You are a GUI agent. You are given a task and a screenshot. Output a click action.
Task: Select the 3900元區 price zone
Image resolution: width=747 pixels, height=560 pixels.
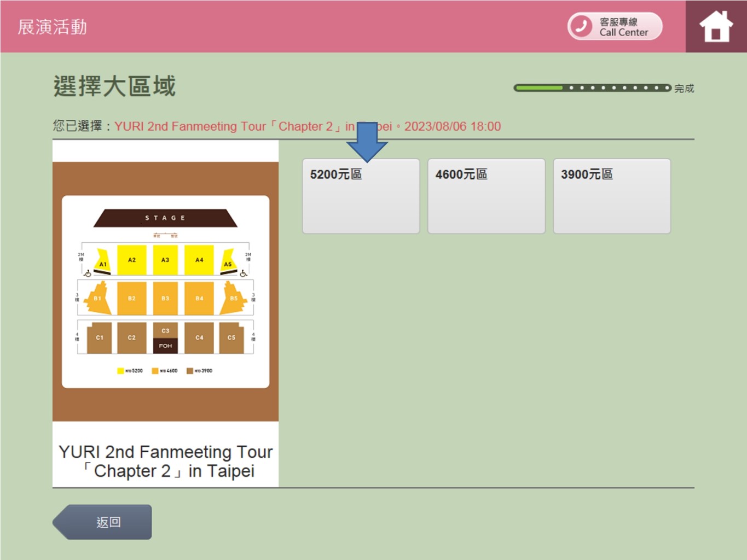(611, 196)
